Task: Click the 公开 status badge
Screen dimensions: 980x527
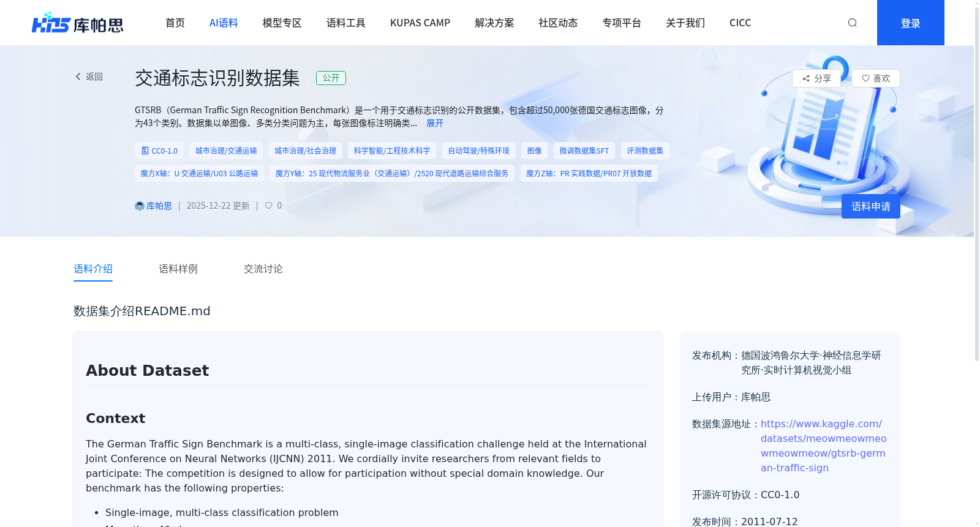Action: click(331, 78)
